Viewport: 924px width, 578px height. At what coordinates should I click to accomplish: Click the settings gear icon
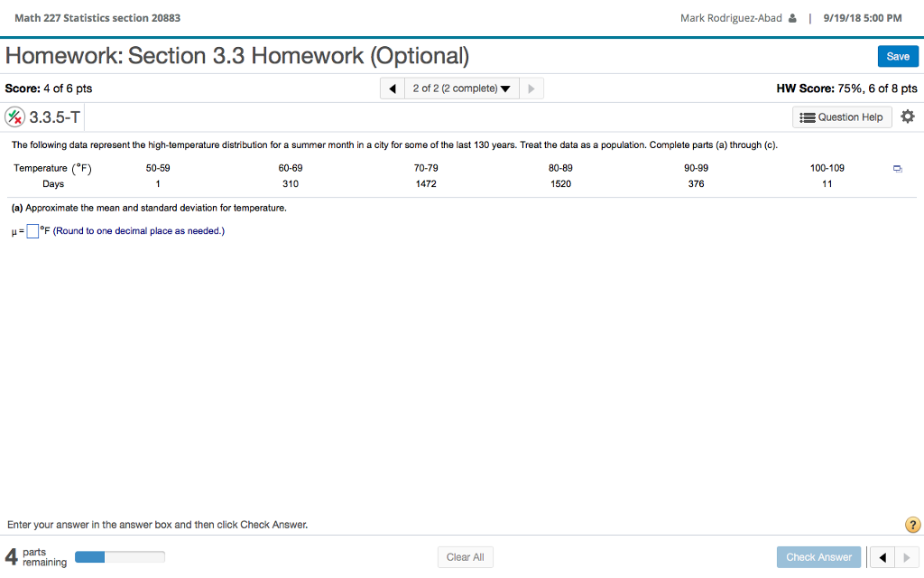click(x=908, y=117)
